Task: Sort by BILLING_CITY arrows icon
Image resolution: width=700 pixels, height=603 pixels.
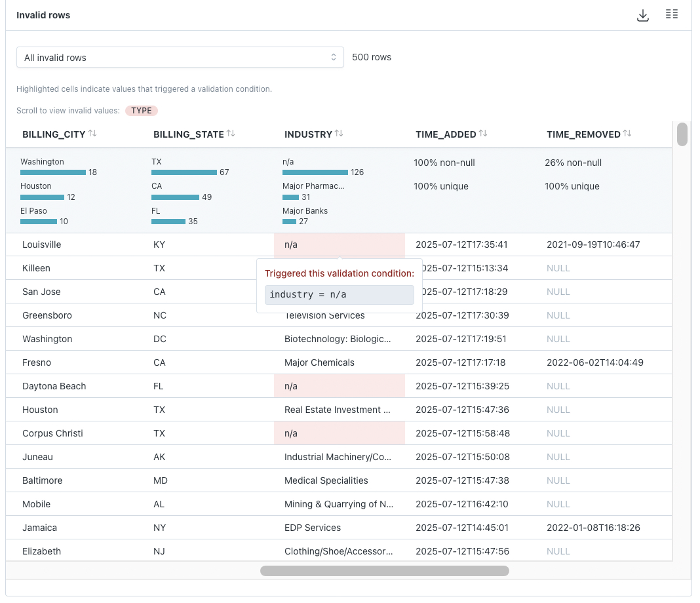Action: click(x=92, y=134)
